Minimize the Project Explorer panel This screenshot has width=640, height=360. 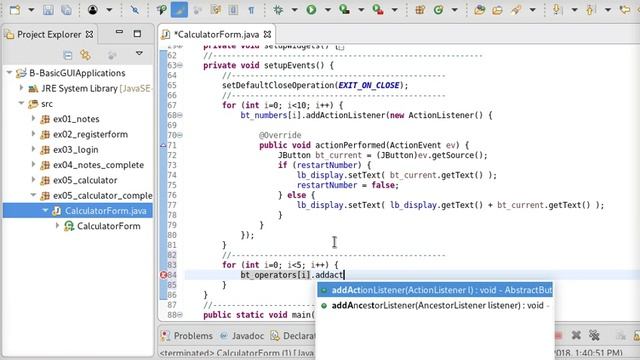[x=119, y=32]
